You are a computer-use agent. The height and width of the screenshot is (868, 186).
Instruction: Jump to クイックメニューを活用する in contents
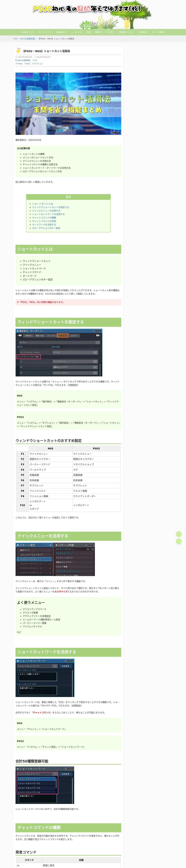tap(46, 211)
